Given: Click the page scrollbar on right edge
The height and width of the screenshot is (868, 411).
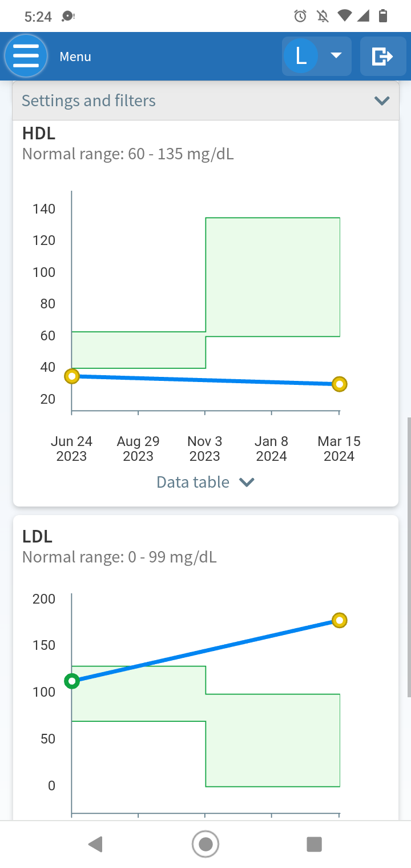Looking at the screenshot, I should pyautogui.click(x=409, y=557).
